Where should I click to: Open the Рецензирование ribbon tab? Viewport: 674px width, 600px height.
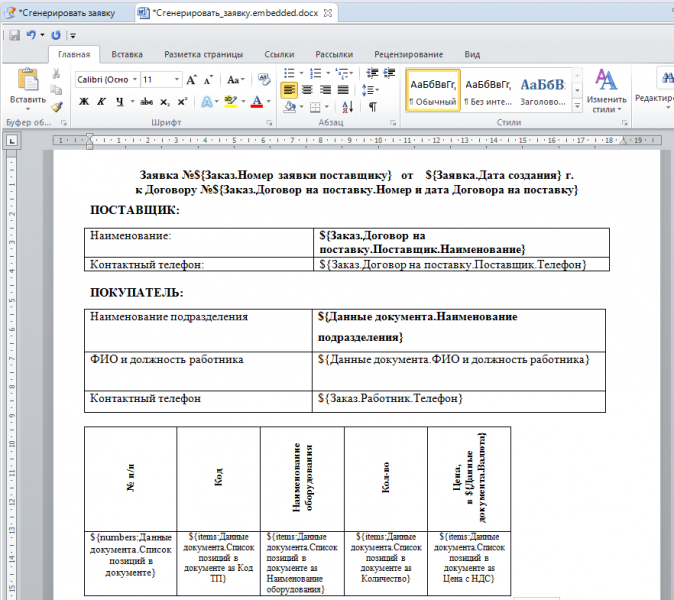click(408, 55)
